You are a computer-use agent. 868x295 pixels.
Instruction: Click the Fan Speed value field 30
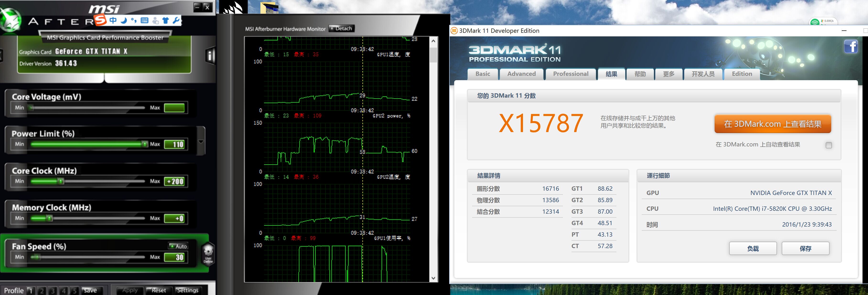(x=174, y=257)
